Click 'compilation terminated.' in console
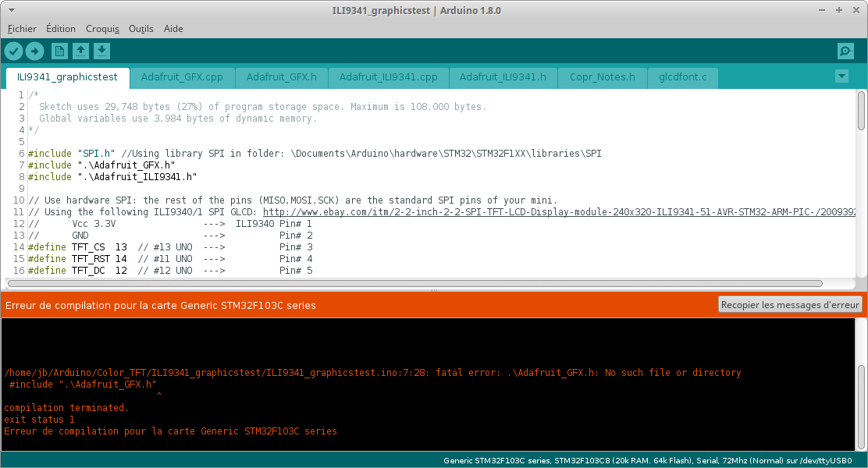The width and height of the screenshot is (868, 468). point(66,408)
